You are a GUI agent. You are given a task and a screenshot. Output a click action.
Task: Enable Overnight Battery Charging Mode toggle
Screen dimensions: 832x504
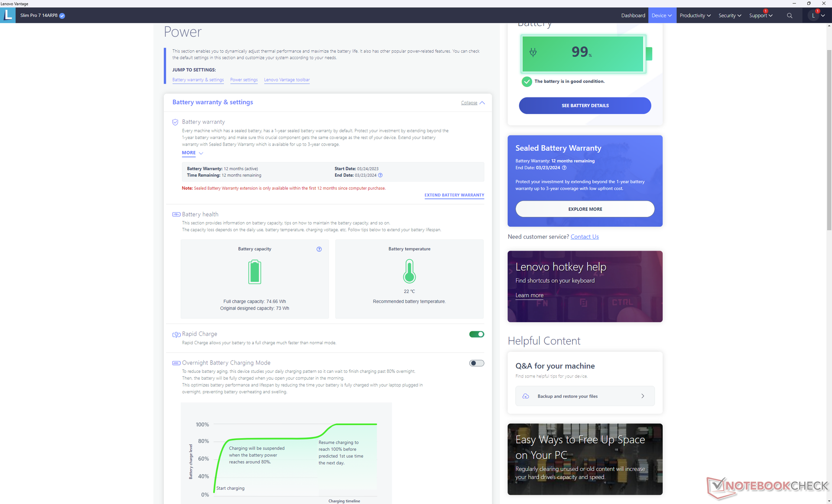477,363
